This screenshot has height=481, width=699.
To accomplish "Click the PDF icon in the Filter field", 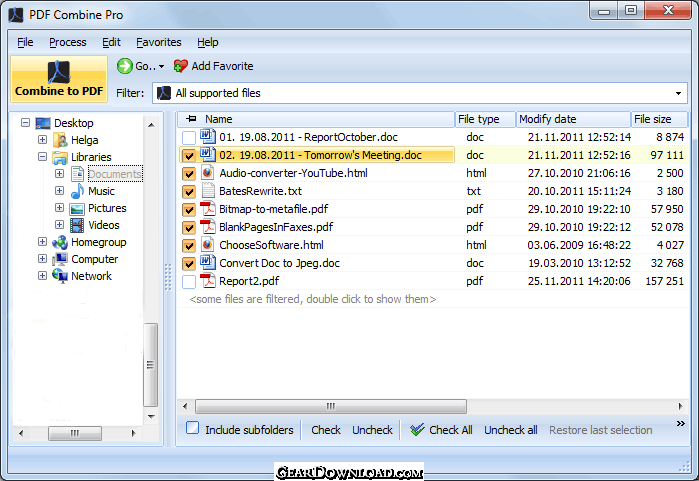I will point(164,93).
